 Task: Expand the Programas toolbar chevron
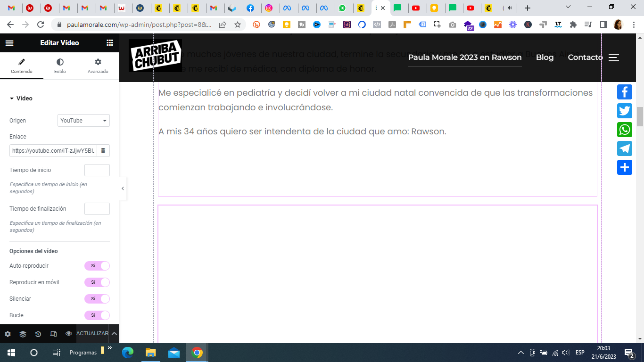click(x=110, y=348)
